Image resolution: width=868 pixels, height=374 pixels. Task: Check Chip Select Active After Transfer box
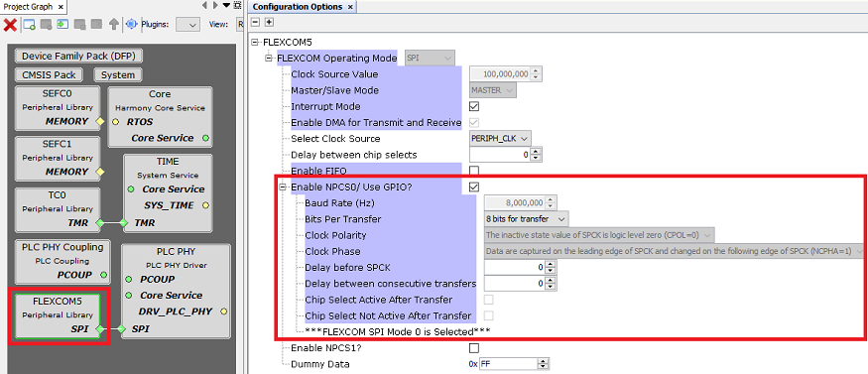[489, 300]
